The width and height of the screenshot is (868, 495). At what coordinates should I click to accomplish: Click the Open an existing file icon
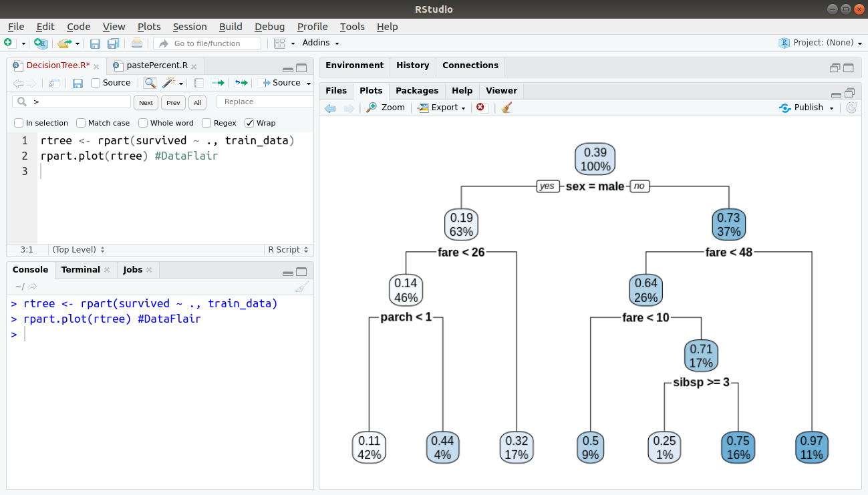point(64,43)
